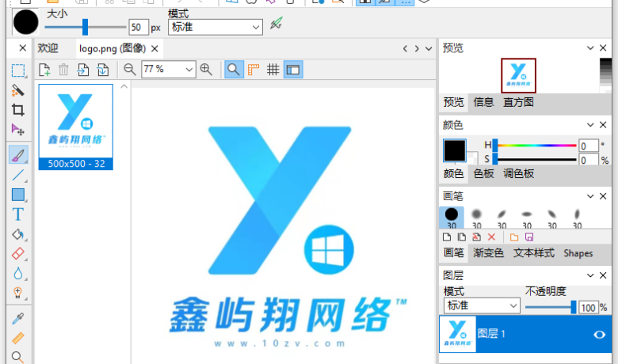
Task: Select the rectangular selection tool
Action: click(x=18, y=71)
